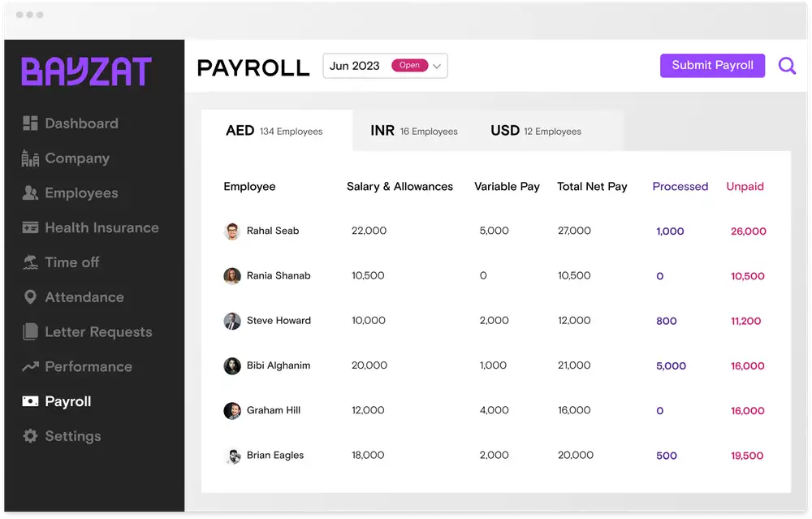
Task: Select the Letter Requests document icon
Action: [x=29, y=331]
